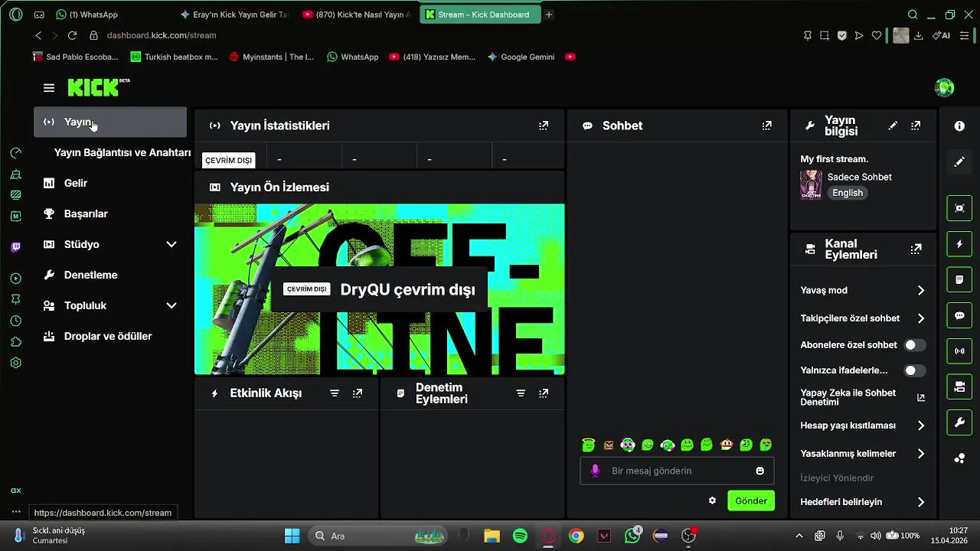Viewport: 980px width, 551px height.
Task: Open Spotify from the taskbar
Action: 520,536
